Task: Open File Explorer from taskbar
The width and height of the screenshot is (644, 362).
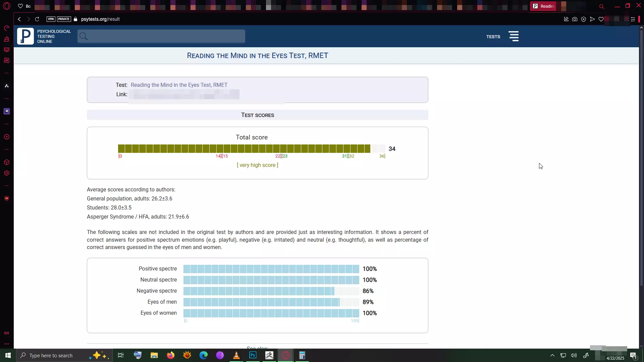Action: pyautogui.click(x=154, y=355)
